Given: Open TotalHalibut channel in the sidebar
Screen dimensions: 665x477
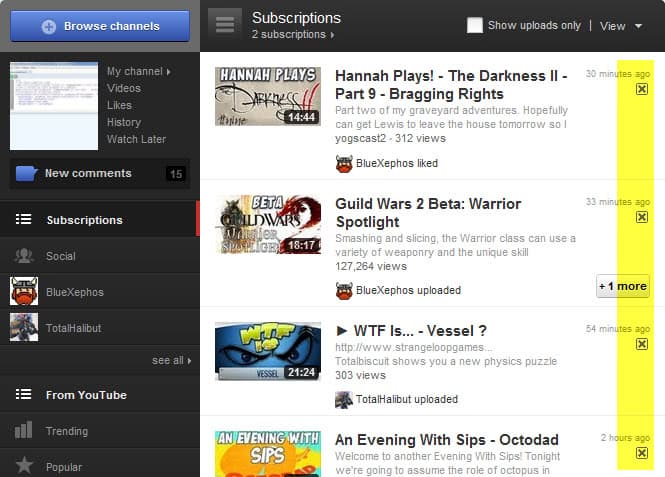Looking at the screenshot, I should (x=100, y=328).
